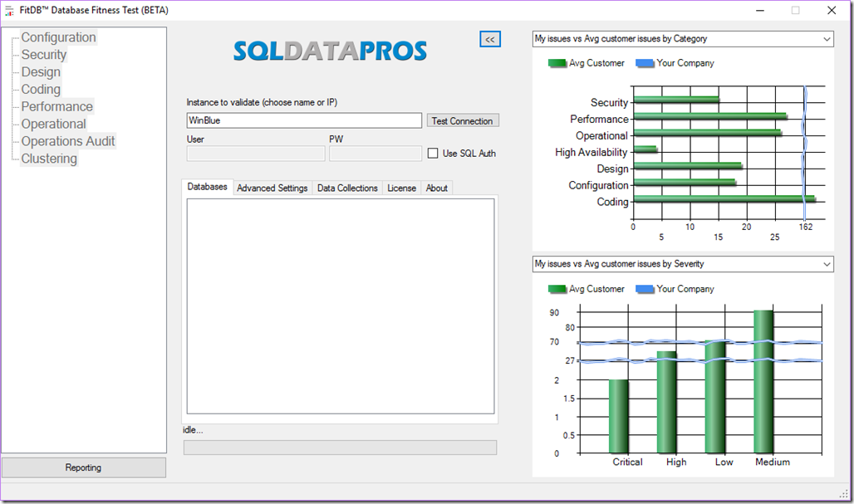
Task: Open the issues by Severity chart dropdown
Action: pyautogui.click(x=683, y=264)
